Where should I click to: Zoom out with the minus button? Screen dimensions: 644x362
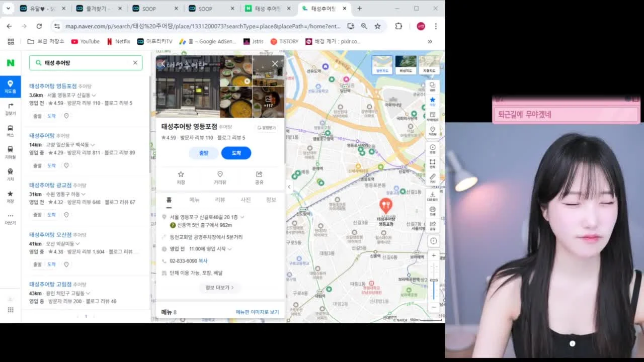(x=434, y=307)
